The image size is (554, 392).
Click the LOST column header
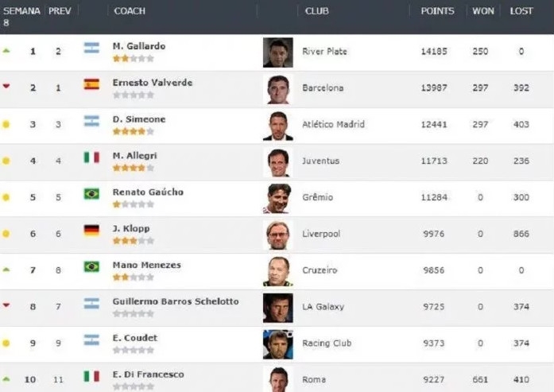(x=521, y=11)
